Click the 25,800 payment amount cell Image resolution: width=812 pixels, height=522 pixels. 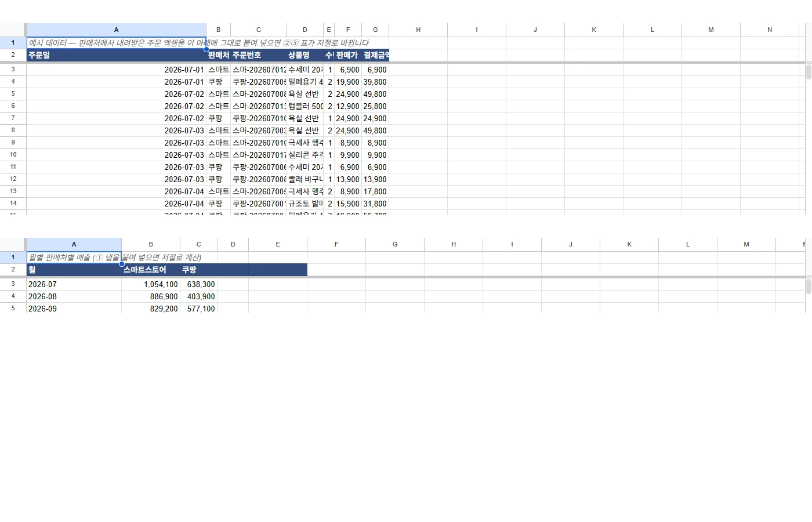coord(375,106)
